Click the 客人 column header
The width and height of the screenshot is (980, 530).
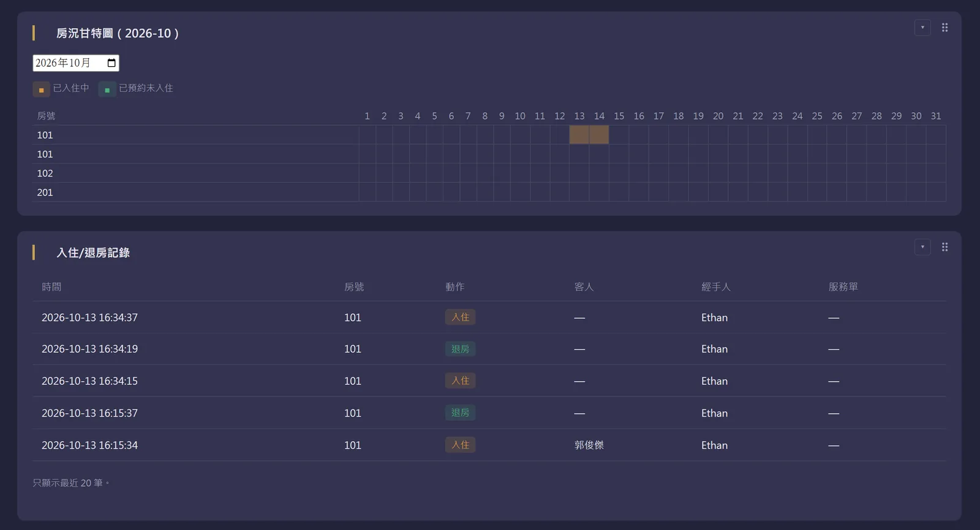coord(584,287)
